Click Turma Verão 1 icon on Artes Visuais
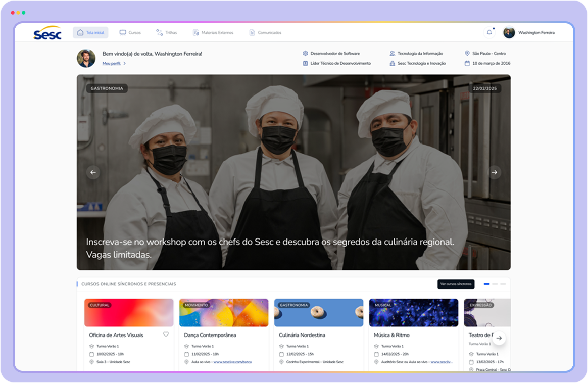The image size is (588, 383). (x=91, y=346)
